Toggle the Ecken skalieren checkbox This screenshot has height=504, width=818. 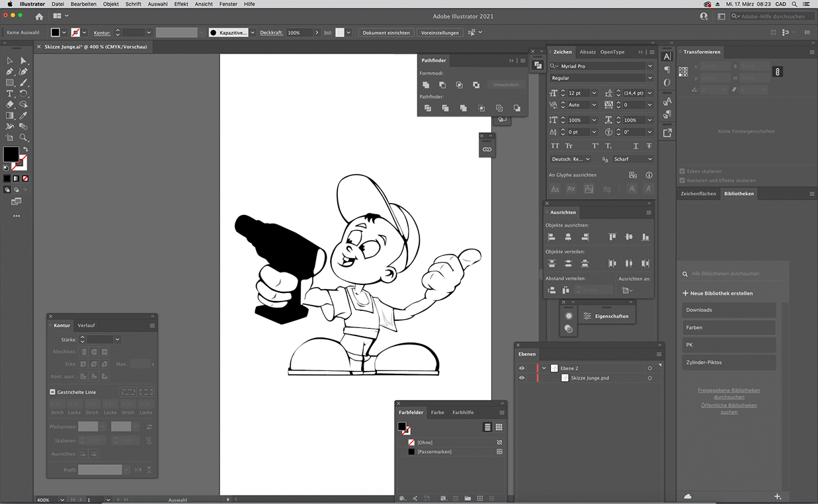(x=683, y=171)
